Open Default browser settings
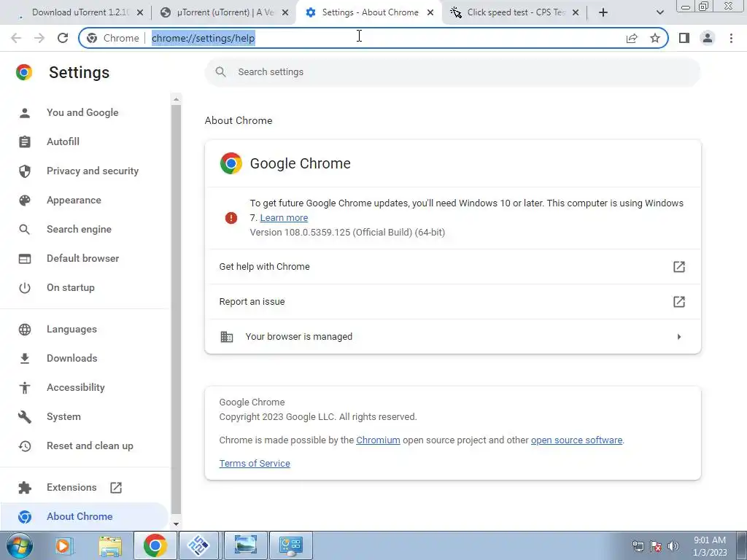Screen dimensions: 747x560 (83, 259)
